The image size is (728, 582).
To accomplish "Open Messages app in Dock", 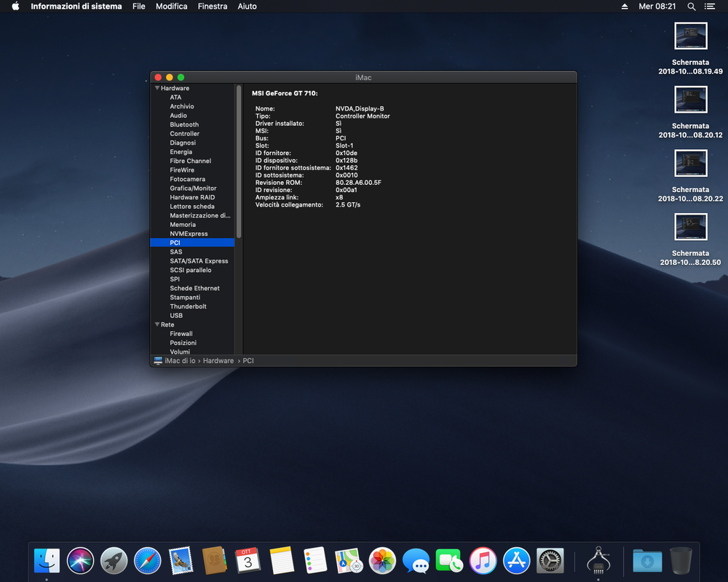I will [416, 561].
